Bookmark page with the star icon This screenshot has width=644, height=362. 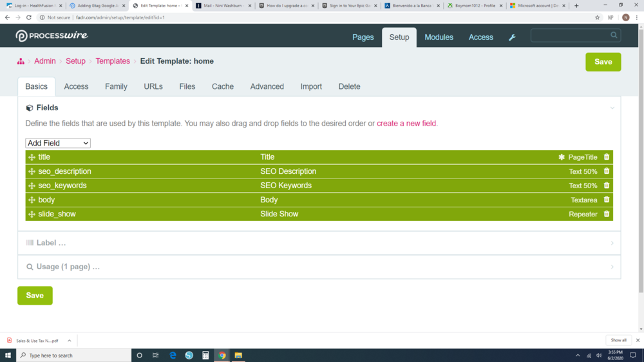coord(598,17)
